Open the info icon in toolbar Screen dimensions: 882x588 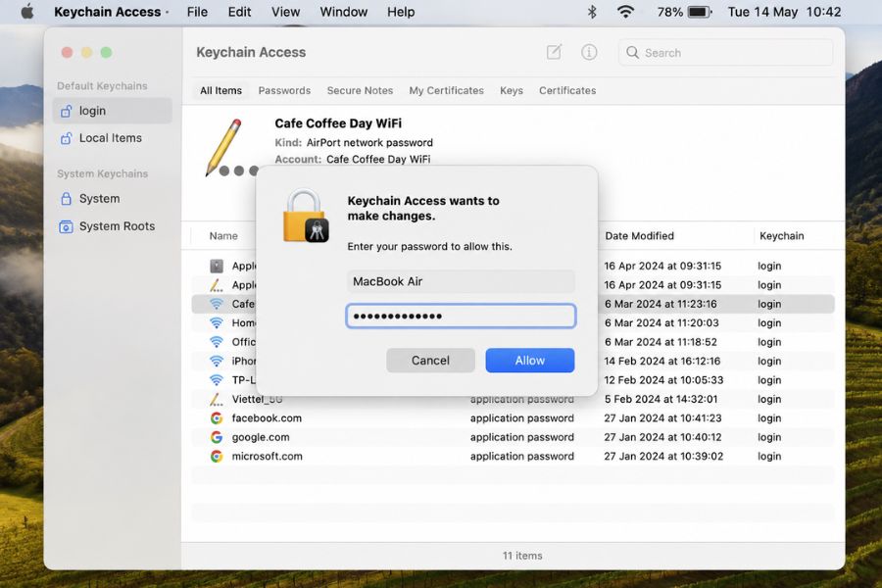click(588, 52)
